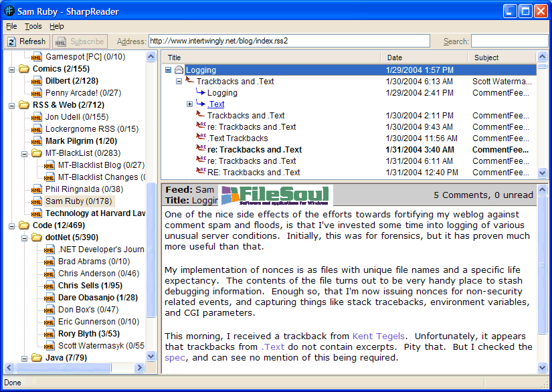The width and height of the screenshot is (552, 392).
Task: Click the item list scroll-down arrow
Action: click(x=543, y=173)
